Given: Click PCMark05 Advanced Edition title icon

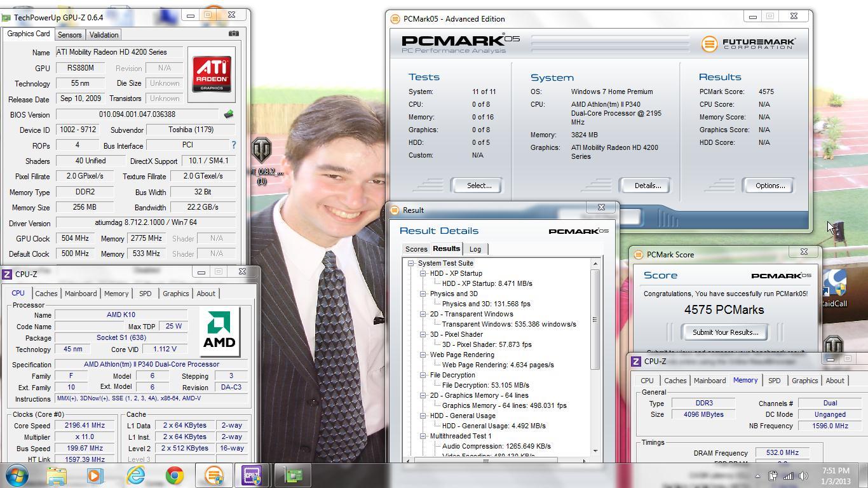Looking at the screenshot, I should (395, 19).
